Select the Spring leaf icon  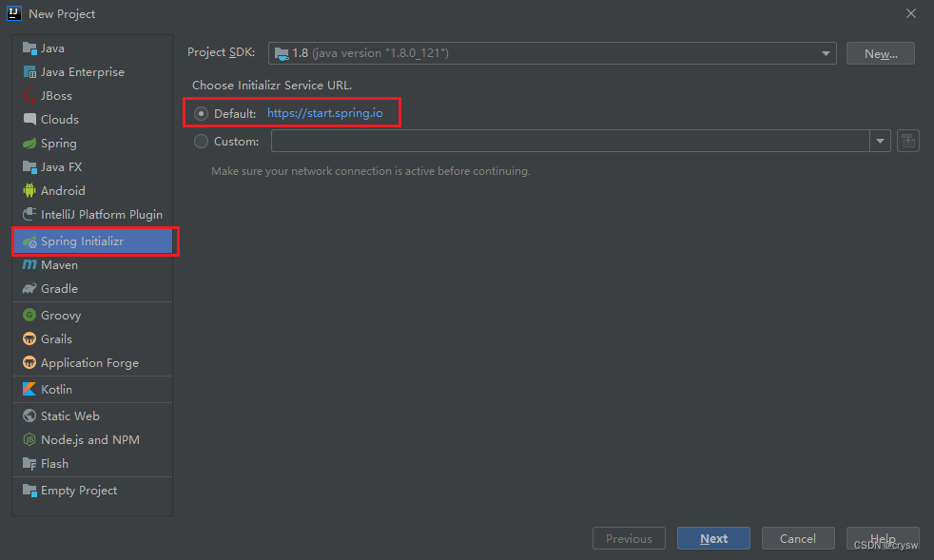pos(29,144)
